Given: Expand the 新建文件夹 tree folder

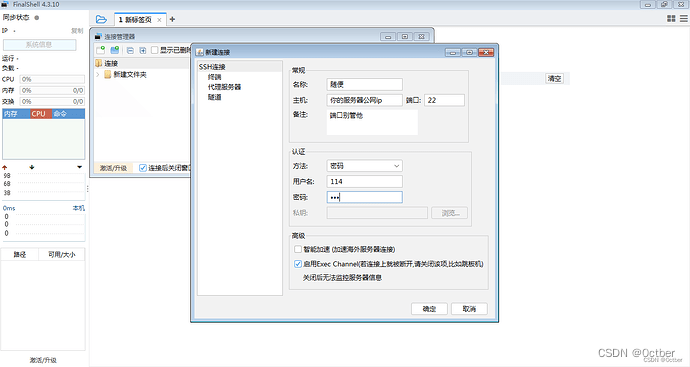Looking at the screenshot, I should pos(98,75).
